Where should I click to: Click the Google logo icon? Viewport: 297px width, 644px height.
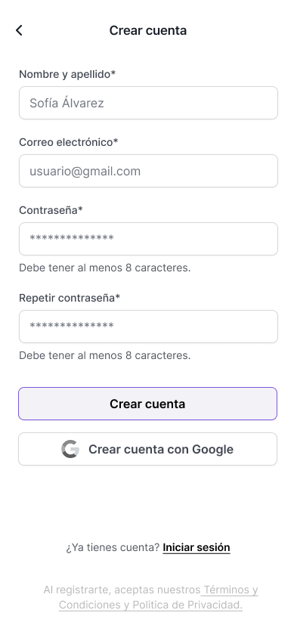70,449
